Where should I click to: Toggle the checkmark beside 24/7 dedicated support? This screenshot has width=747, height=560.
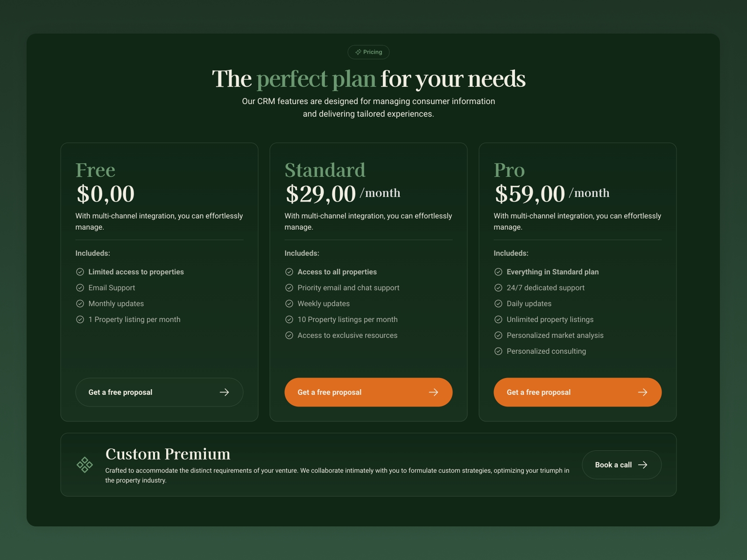click(497, 287)
